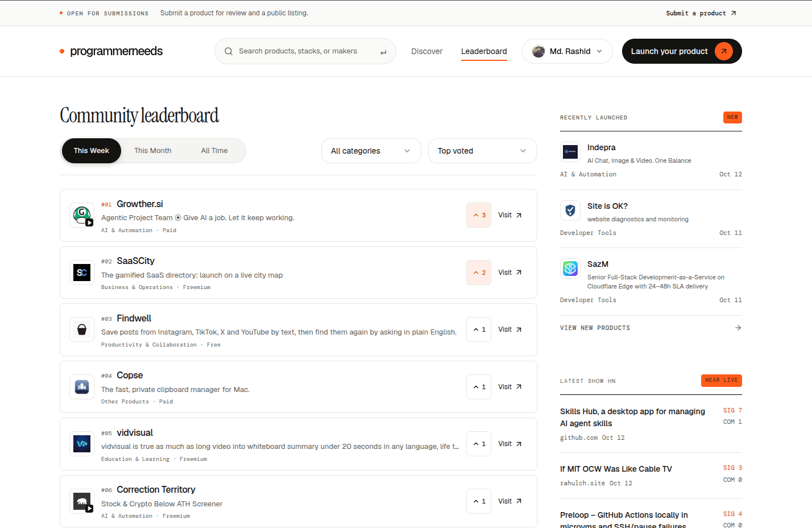
Task: Click the Launch your product button
Action: (x=682, y=51)
